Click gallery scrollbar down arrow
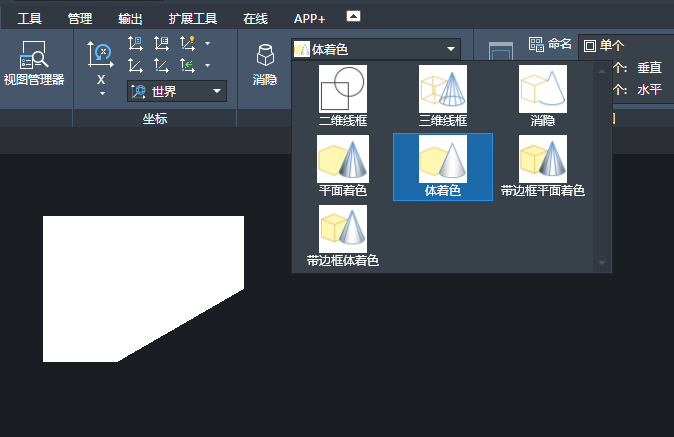 pyautogui.click(x=602, y=263)
